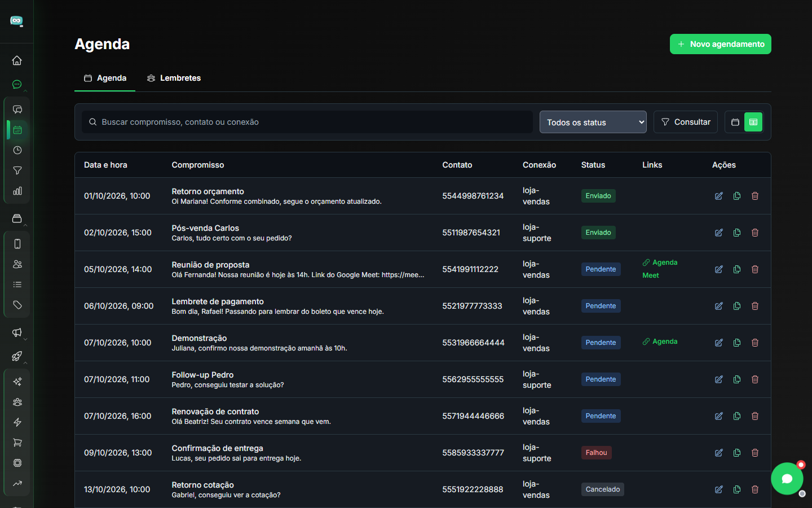This screenshot has width=812, height=508.
Task: Click the Consultar filter button
Action: coord(686,122)
